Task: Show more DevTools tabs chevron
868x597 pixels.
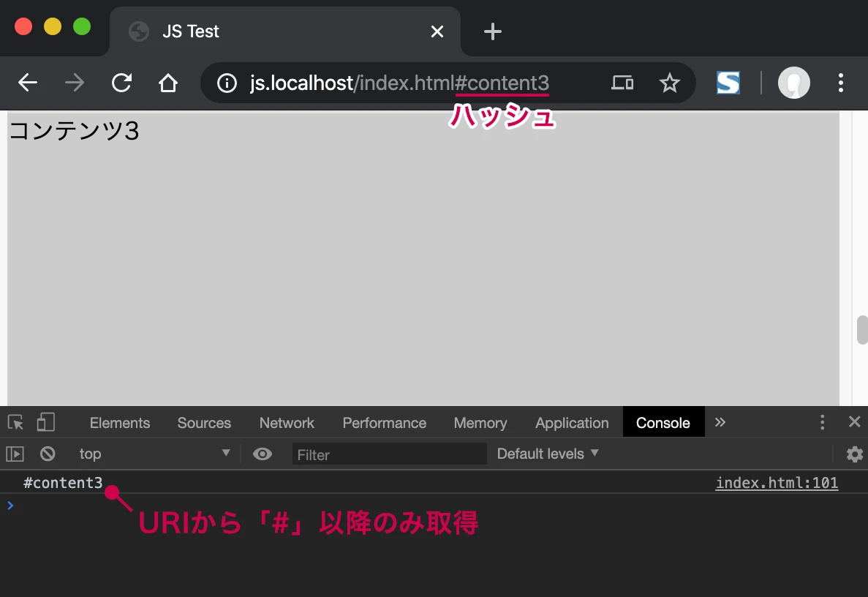Action: (x=720, y=423)
